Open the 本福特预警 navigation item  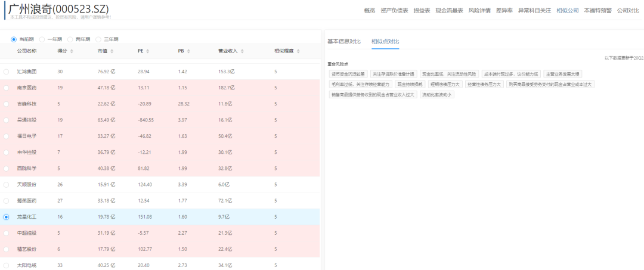tap(597, 11)
